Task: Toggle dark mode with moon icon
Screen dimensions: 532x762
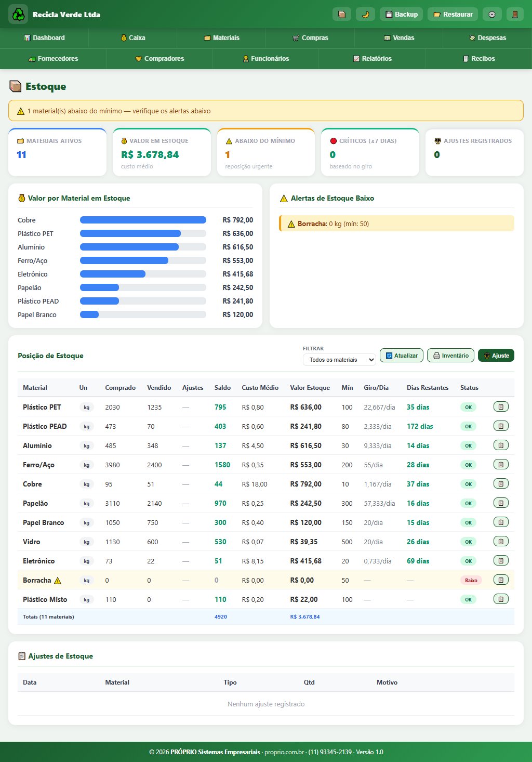Action: point(365,14)
